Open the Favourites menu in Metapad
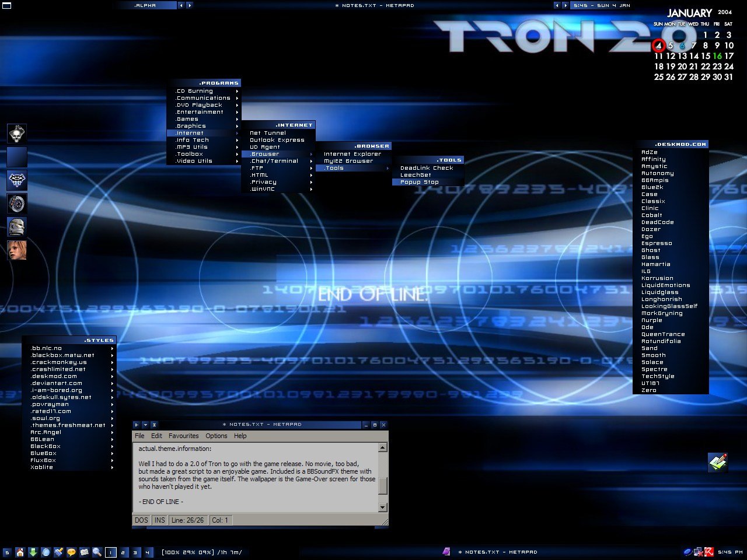The width and height of the screenshot is (747, 560). click(184, 436)
